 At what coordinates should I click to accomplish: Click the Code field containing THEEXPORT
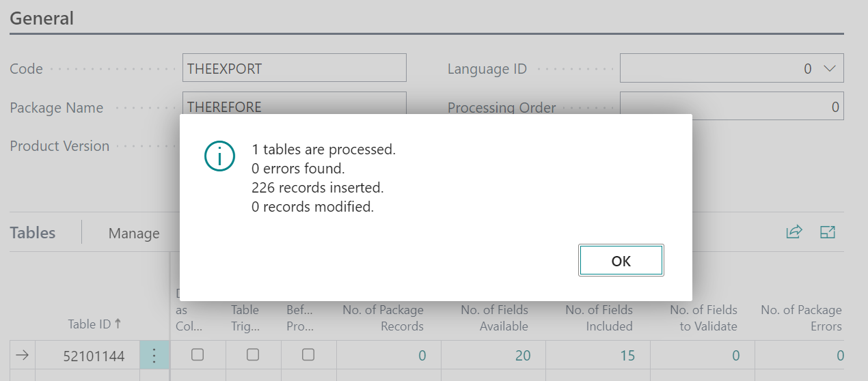tap(294, 69)
